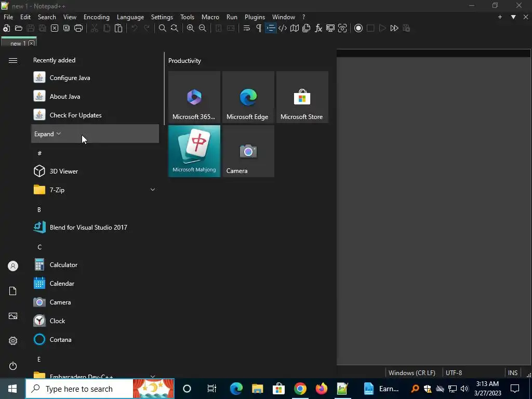Image resolution: width=532 pixels, height=399 pixels.
Task: Launch 3D Viewer from app list
Action: coord(95,171)
